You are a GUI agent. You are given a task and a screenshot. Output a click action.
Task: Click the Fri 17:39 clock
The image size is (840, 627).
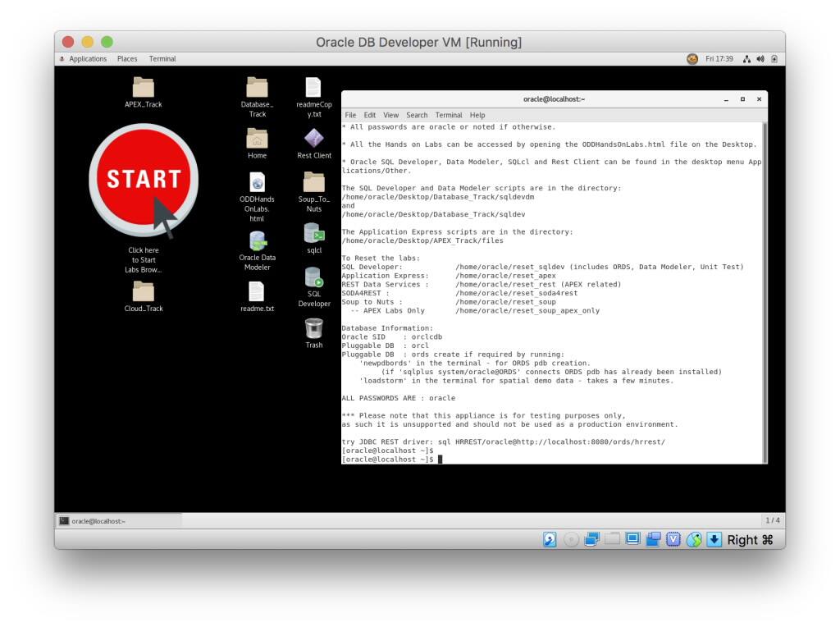(x=719, y=59)
